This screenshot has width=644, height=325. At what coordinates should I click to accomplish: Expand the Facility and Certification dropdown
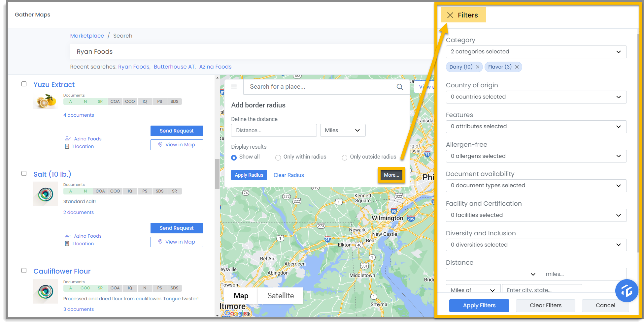(536, 215)
